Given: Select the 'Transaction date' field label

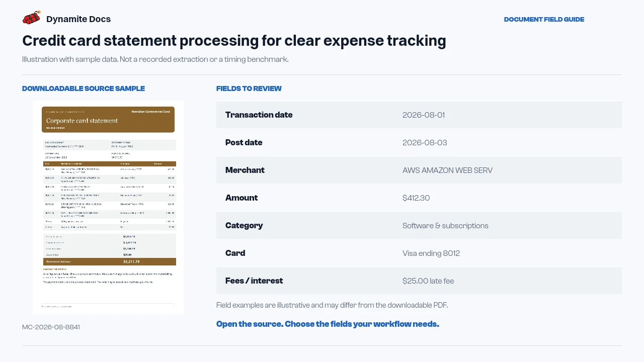Looking at the screenshot, I should [x=259, y=115].
